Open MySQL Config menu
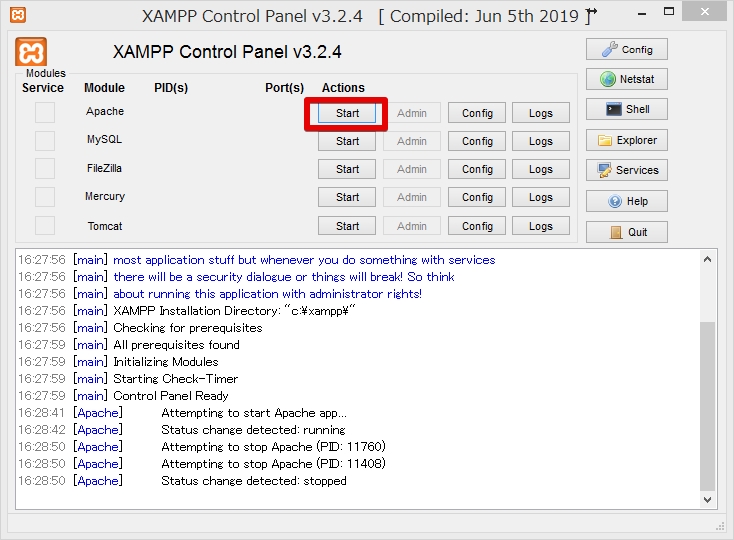The width and height of the screenshot is (734, 540). coord(477,141)
